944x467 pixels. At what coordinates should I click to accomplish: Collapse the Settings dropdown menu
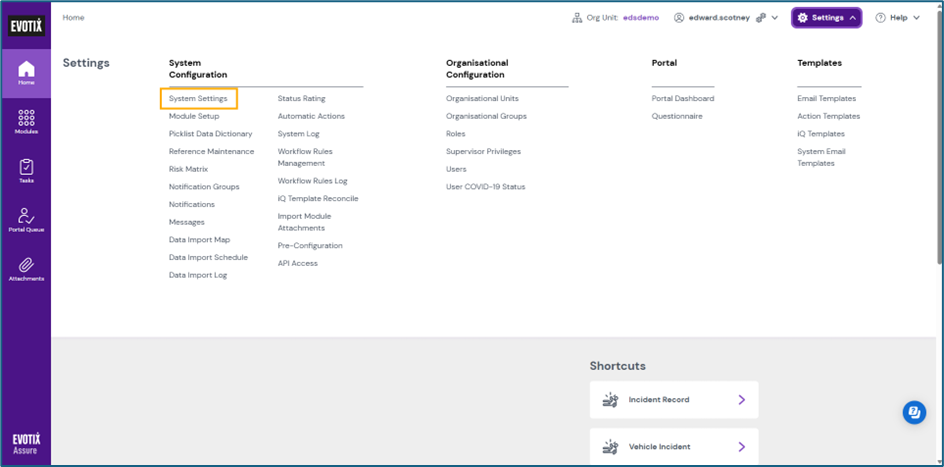tap(826, 18)
